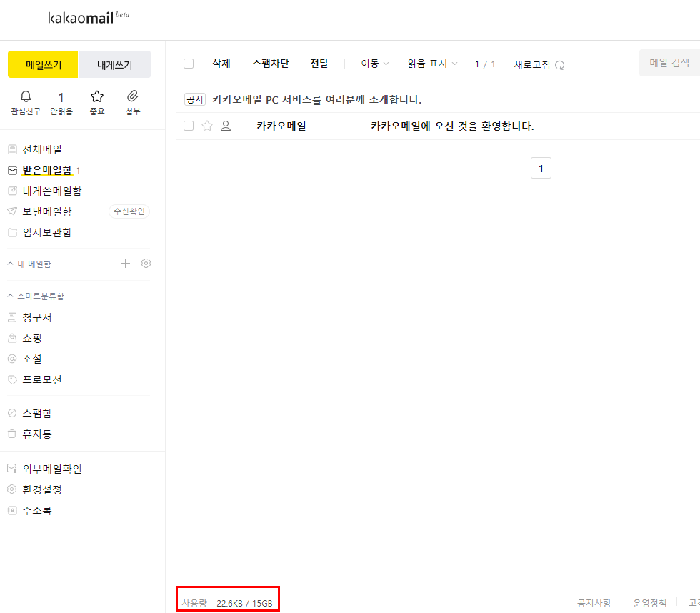This screenshot has height=613, width=700.
Task: Open 휴지통 trash folder
Action: [x=37, y=434]
